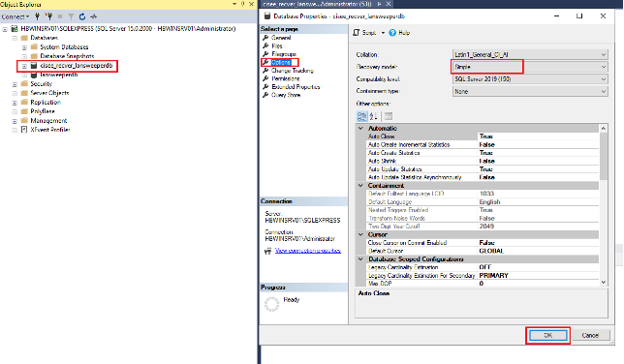Click the Filter funnel icon in Object Explorer
This screenshot has width=624, height=364.
click(x=71, y=16)
